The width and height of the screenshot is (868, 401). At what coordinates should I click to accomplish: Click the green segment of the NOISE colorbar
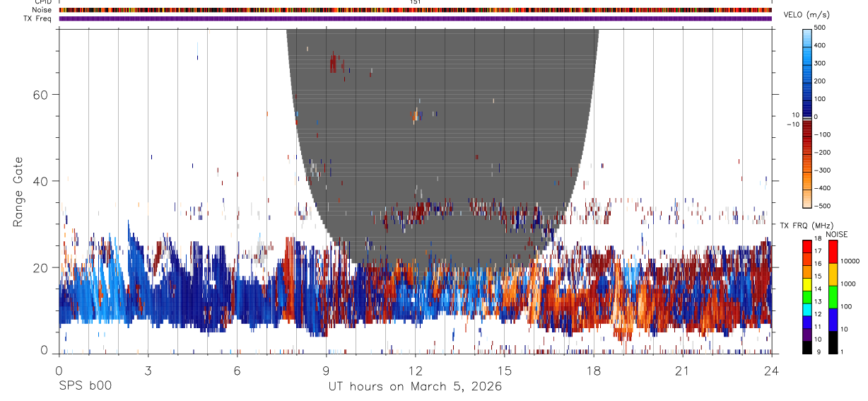pyautogui.click(x=833, y=296)
